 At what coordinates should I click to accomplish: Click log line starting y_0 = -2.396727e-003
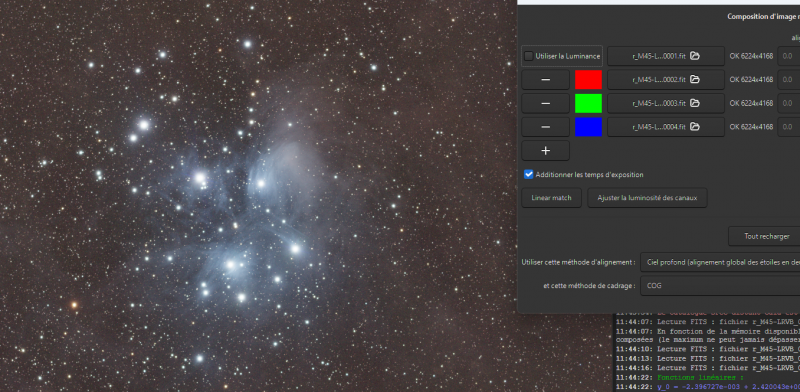tap(708, 387)
